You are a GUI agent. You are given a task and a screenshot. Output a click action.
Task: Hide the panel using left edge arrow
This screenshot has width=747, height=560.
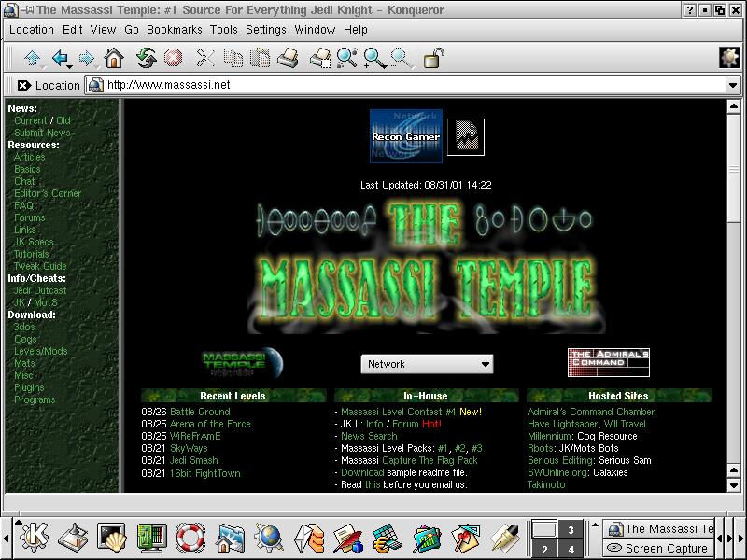click(x=6, y=539)
